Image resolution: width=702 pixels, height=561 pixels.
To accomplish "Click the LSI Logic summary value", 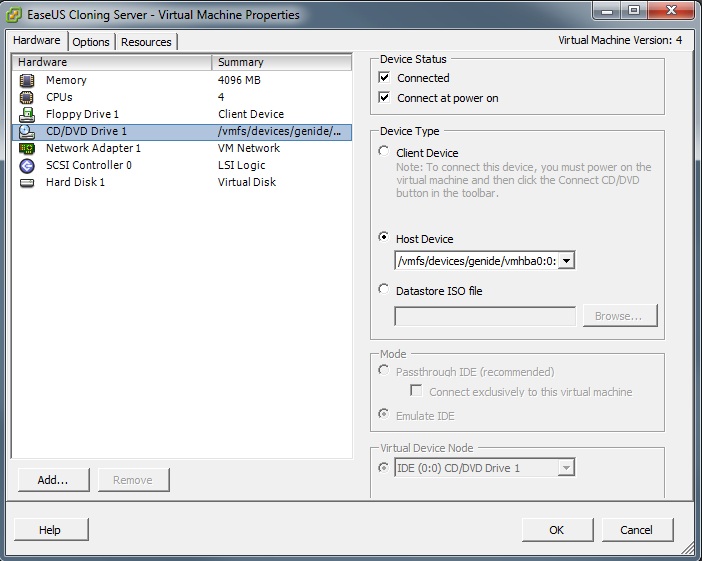I will tap(242, 165).
